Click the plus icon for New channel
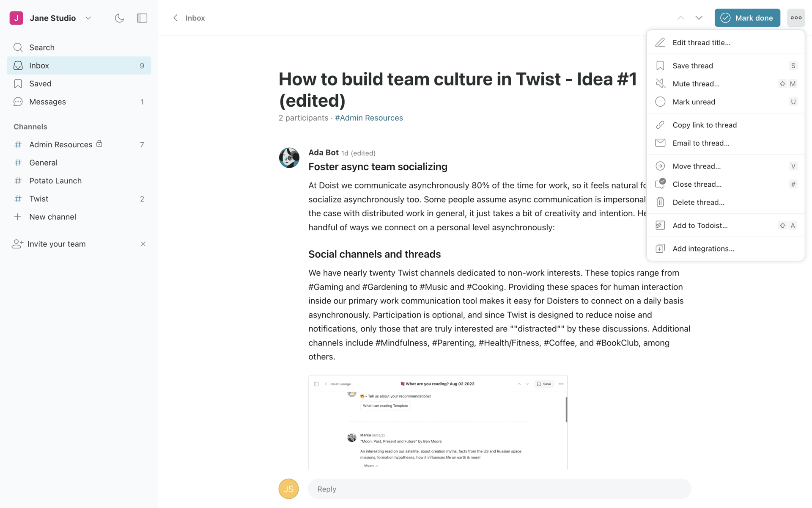This screenshot has height=508, width=812. [17, 217]
